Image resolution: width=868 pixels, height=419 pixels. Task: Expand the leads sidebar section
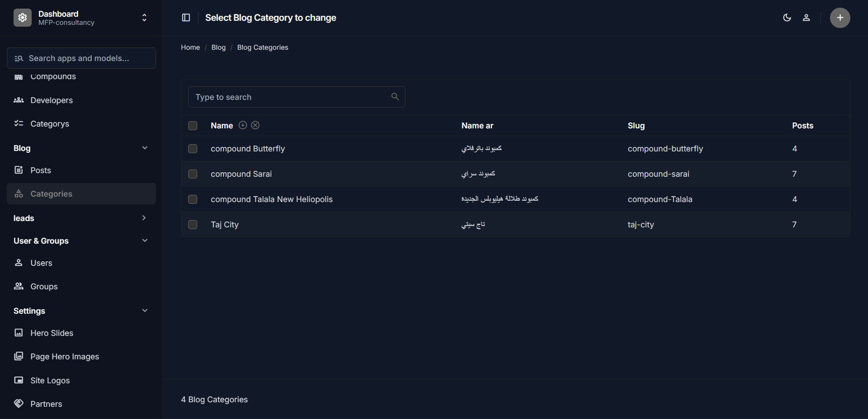(144, 218)
